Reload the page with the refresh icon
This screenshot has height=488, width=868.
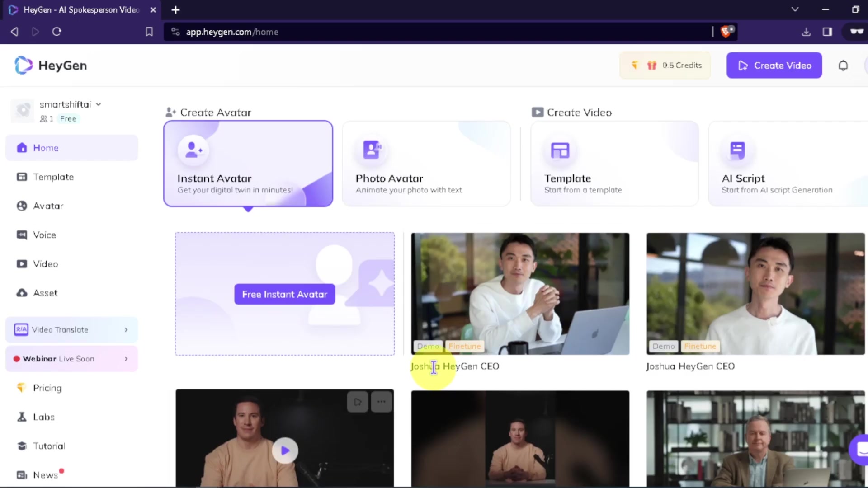point(57,32)
